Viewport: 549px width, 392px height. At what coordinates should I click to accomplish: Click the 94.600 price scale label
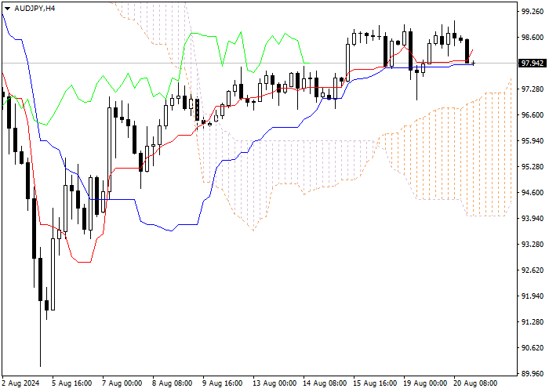[x=533, y=193]
